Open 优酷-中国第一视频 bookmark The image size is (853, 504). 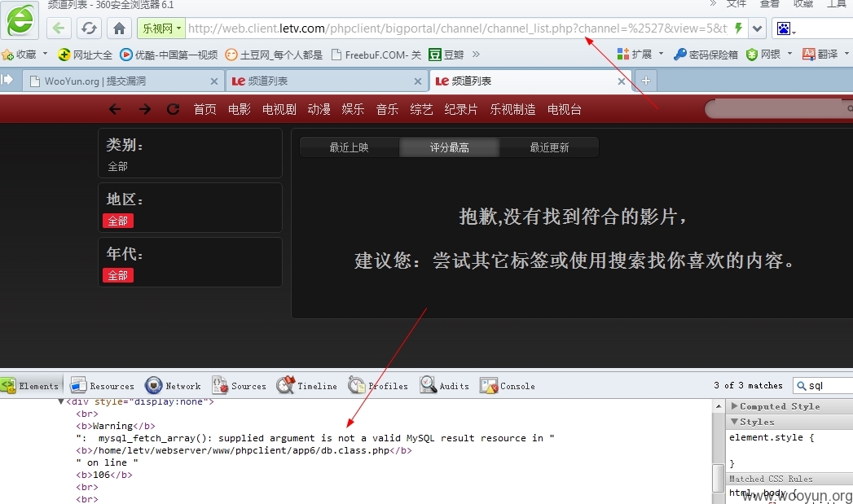click(169, 55)
